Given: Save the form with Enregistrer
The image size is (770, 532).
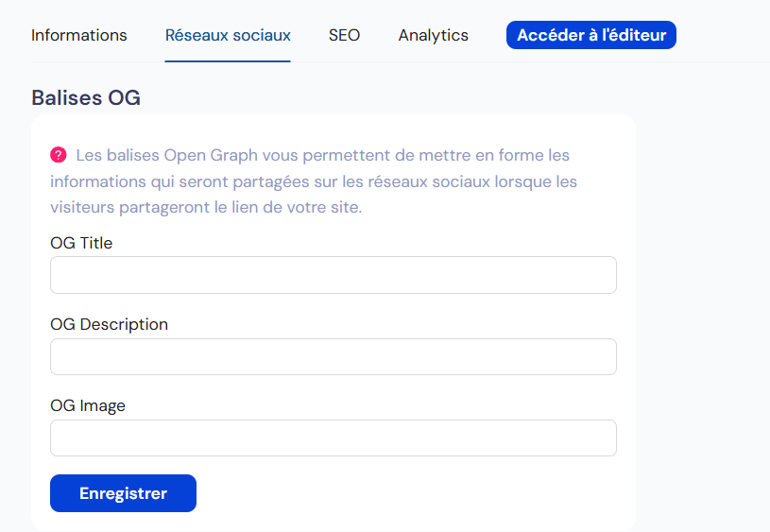Looking at the screenshot, I should tap(123, 493).
